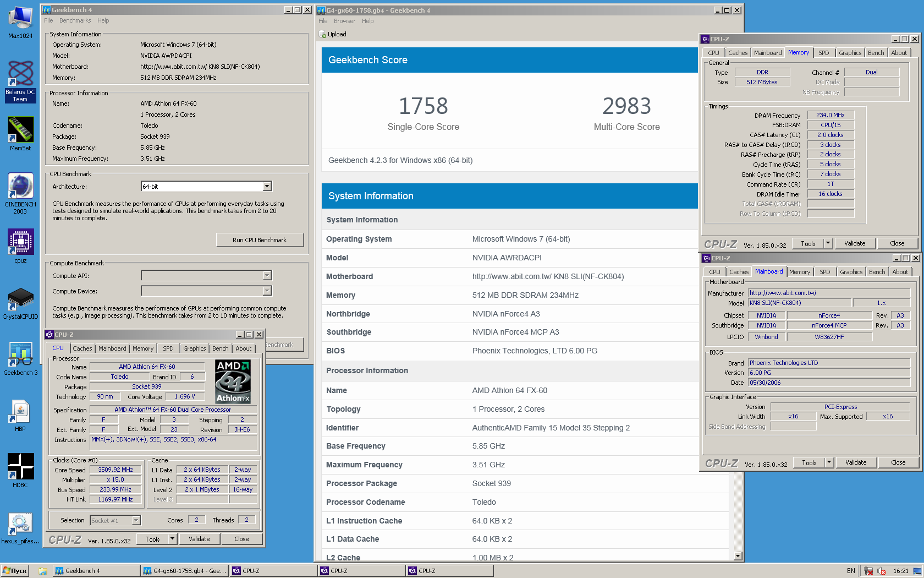Expand Tools arrow in CPU-Z Mainboard window
The image size is (924, 578).
coord(829,462)
